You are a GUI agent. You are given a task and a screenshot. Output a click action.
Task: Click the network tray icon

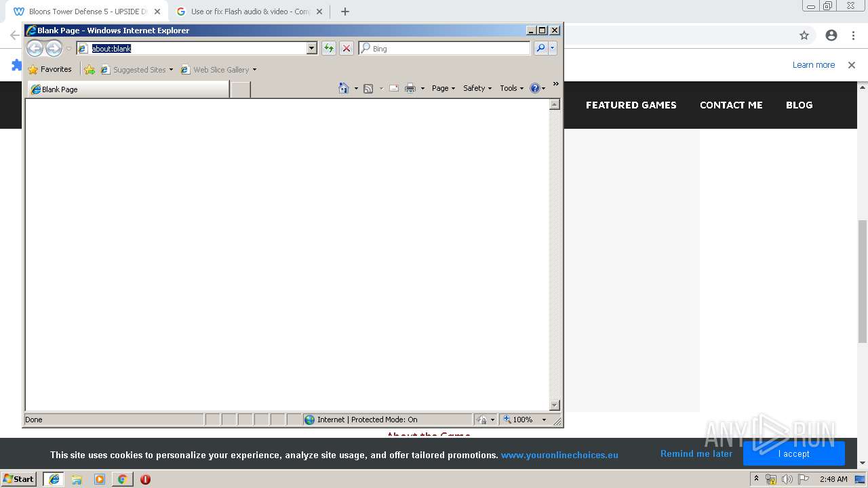(x=771, y=479)
